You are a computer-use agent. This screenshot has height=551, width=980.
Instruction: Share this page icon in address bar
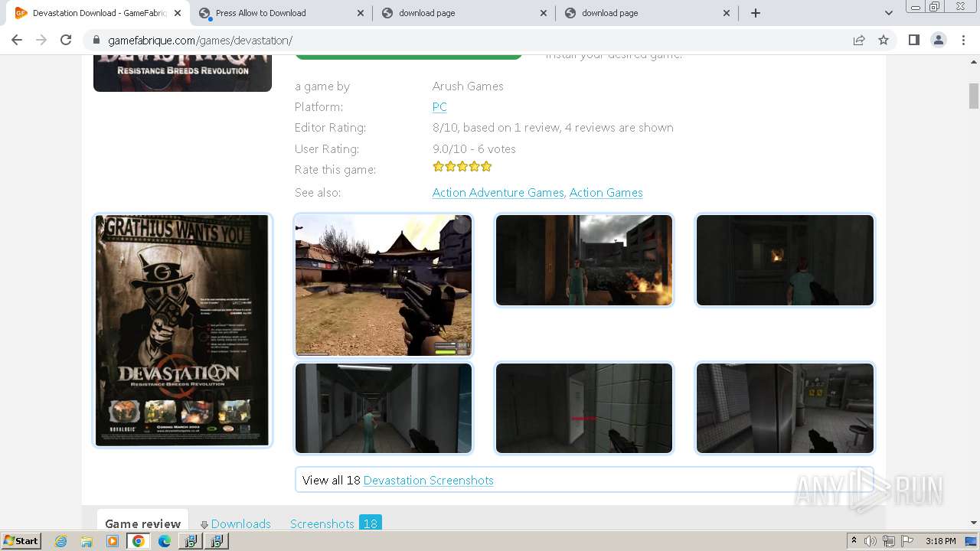859,40
